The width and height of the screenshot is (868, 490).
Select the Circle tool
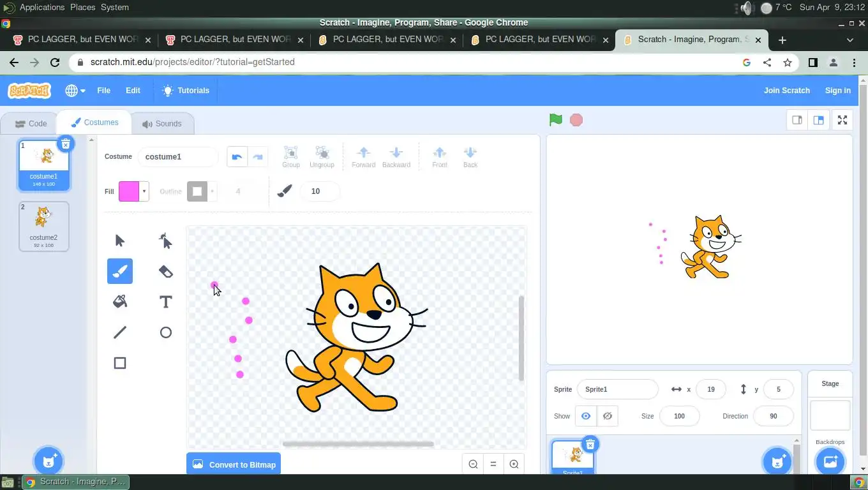165,332
